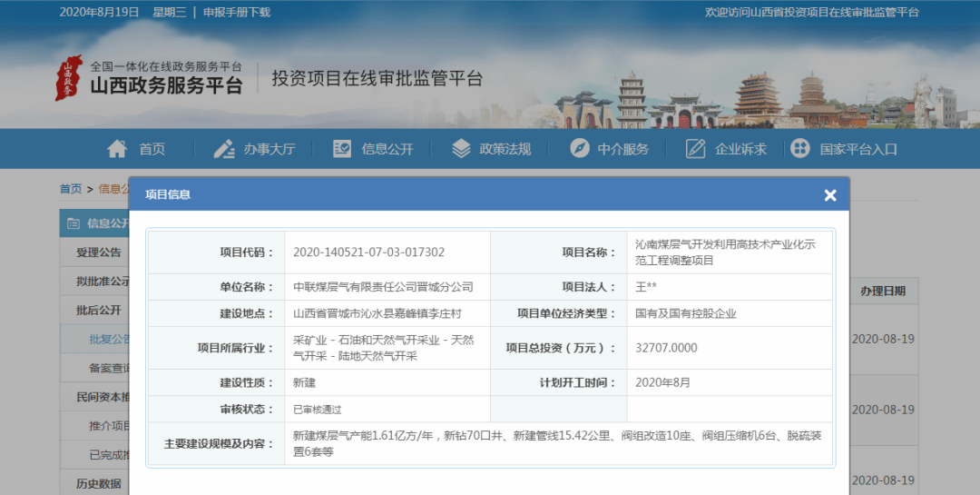980x495 pixels.
Task: Open the 中介服务 navigation menu item
Action: coord(622,149)
